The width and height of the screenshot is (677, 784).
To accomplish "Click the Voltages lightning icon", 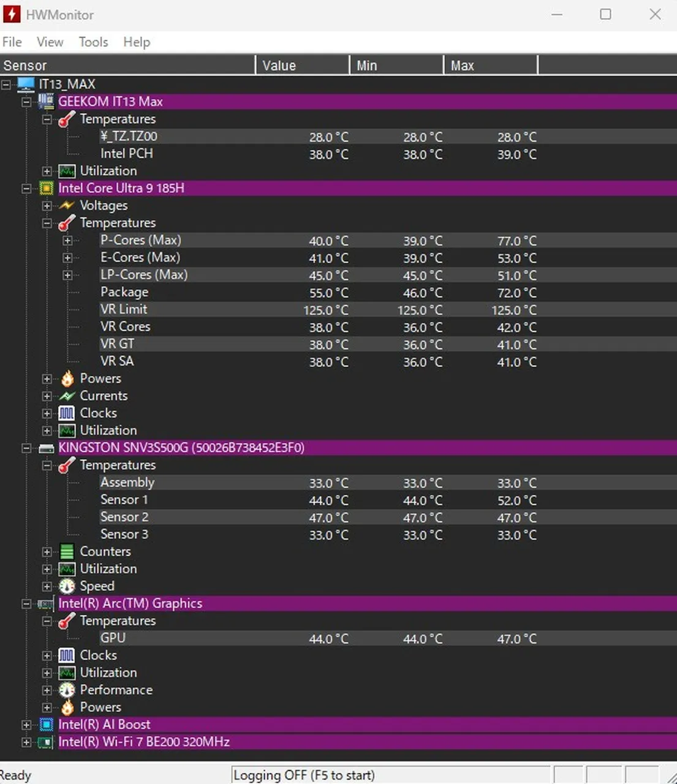I will tap(67, 205).
